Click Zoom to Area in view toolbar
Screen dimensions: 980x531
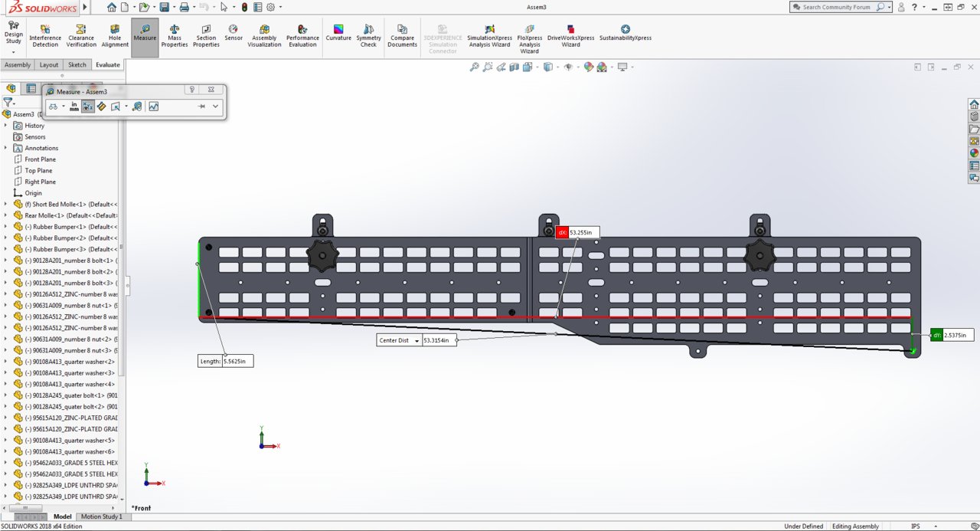pyautogui.click(x=488, y=67)
